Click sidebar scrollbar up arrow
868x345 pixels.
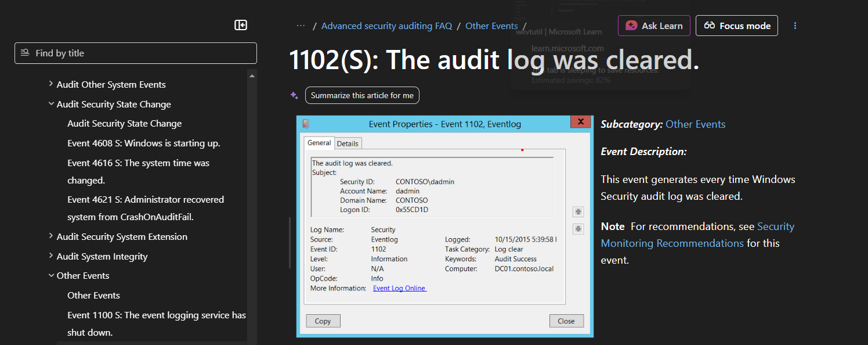tap(252, 76)
